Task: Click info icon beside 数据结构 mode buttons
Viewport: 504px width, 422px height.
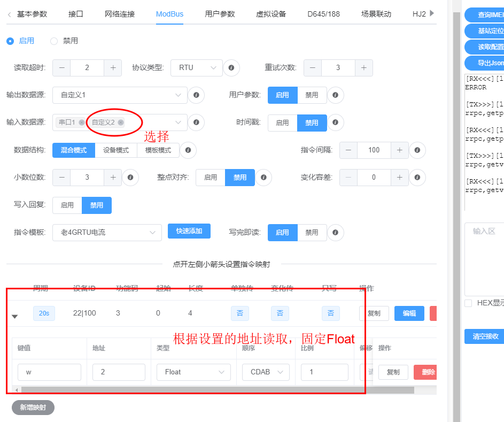Action: click(188, 150)
